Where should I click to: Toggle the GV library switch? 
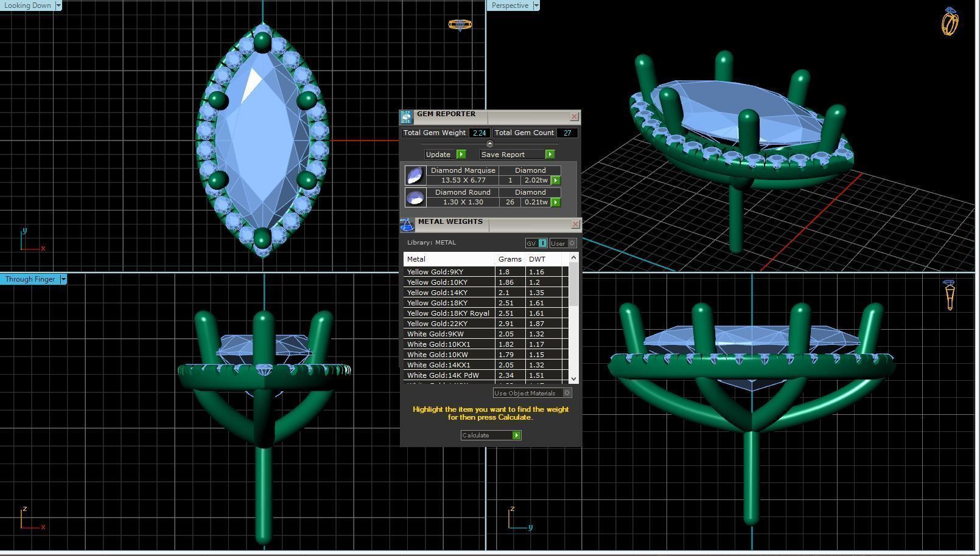(536, 243)
